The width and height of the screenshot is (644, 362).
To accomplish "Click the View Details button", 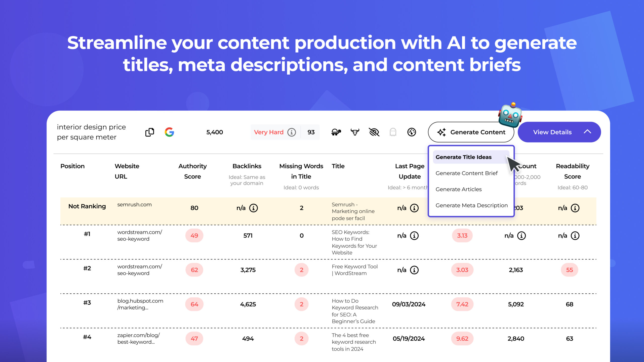I will pyautogui.click(x=552, y=132).
